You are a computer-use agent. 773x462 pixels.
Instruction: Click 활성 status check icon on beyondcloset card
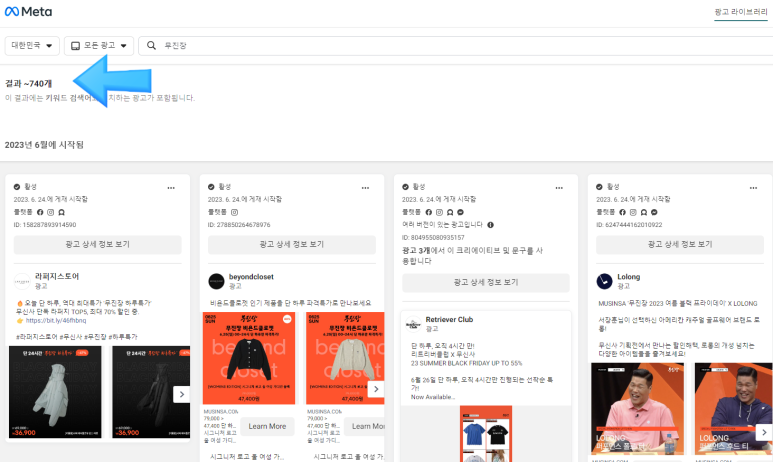pyautogui.click(x=211, y=187)
